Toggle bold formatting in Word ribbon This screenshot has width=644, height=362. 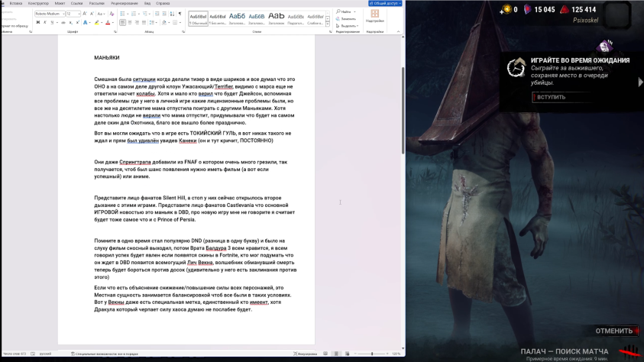coord(38,22)
